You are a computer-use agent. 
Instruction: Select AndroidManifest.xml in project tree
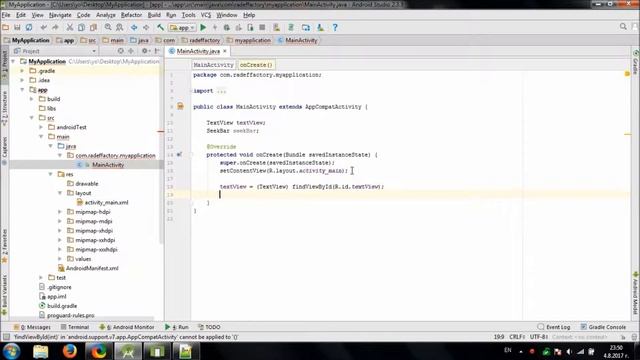tap(92, 268)
